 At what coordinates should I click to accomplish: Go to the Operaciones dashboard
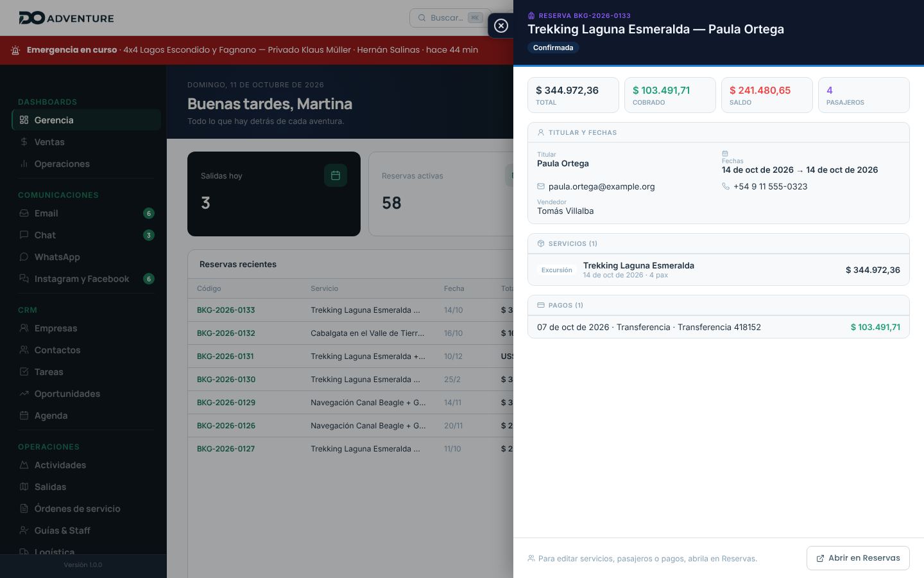pos(86,164)
